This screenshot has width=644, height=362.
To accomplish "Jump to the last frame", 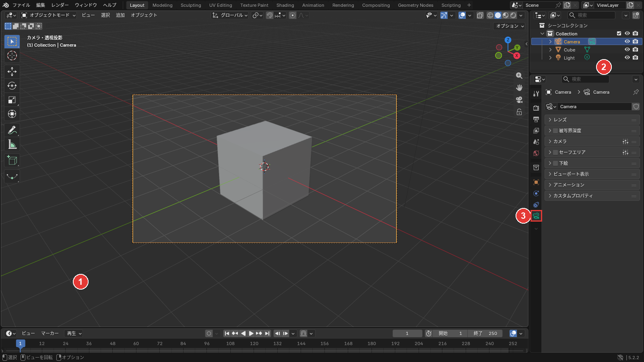I will coord(267,333).
